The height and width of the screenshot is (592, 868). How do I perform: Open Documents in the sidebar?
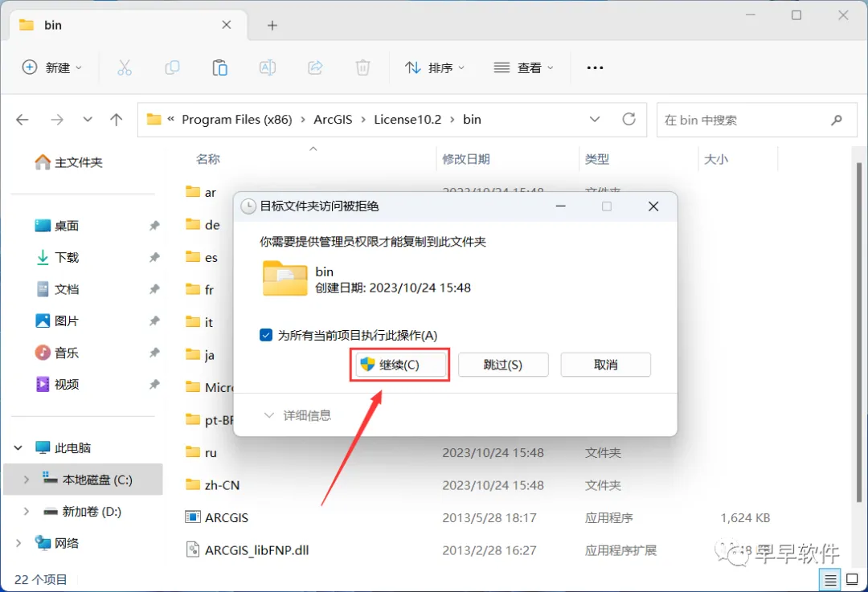tap(57, 289)
